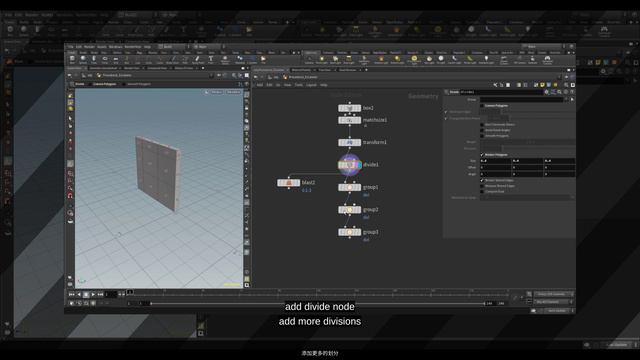Image resolution: width=640 pixels, height=360 pixels.
Task: Toggle Avoid Small Angles checkbox
Action: [x=482, y=130]
